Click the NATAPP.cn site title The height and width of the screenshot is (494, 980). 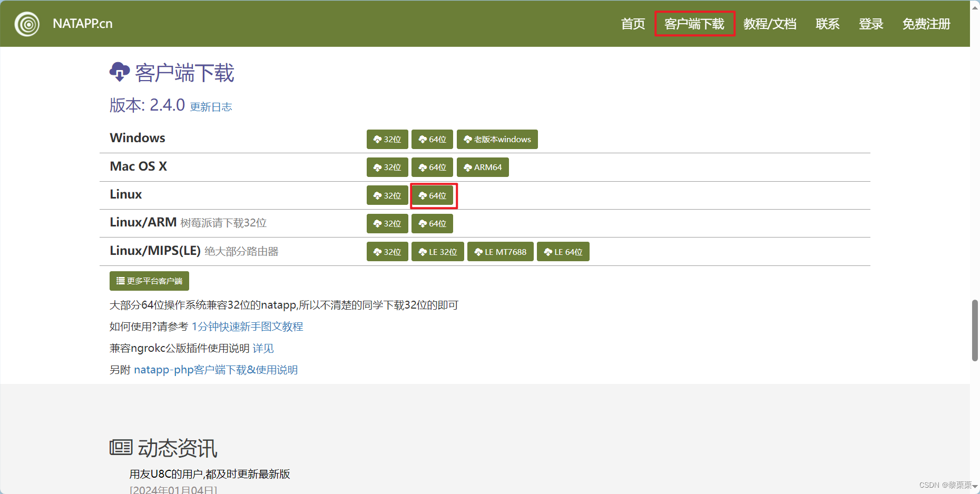point(83,24)
